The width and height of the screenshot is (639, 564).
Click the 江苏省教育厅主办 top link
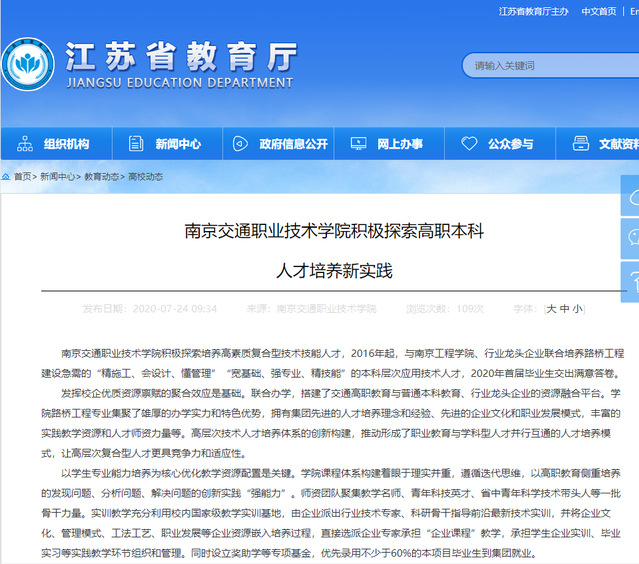(533, 11)
